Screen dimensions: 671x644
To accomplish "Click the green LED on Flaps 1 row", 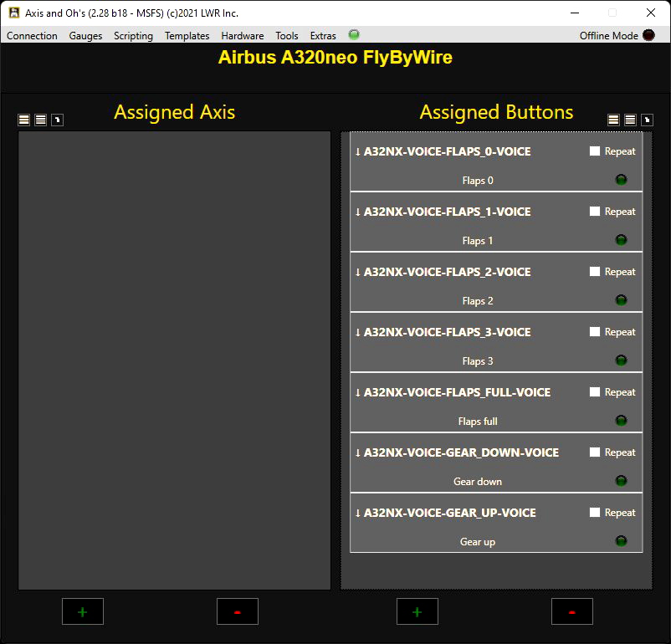I will tap(621, 240).
